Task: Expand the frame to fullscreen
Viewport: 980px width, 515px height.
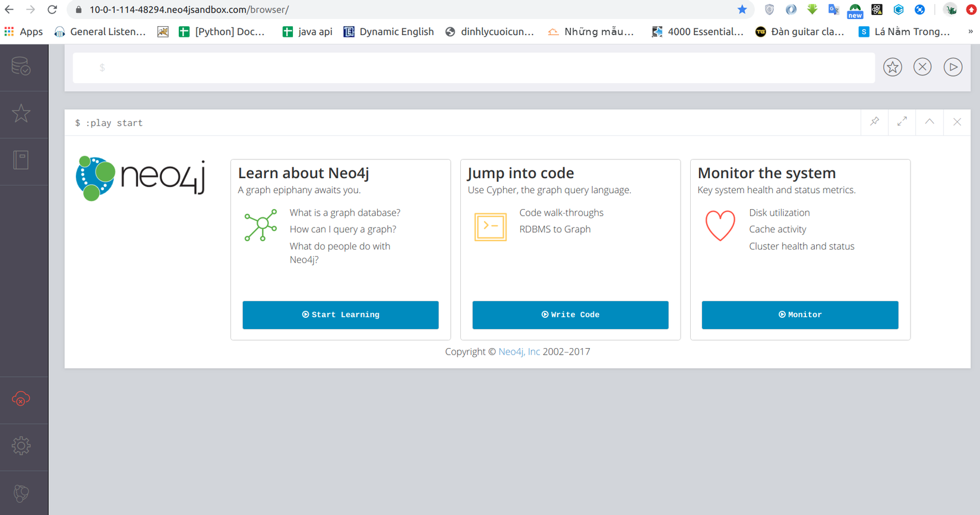Action: (902, 122)
